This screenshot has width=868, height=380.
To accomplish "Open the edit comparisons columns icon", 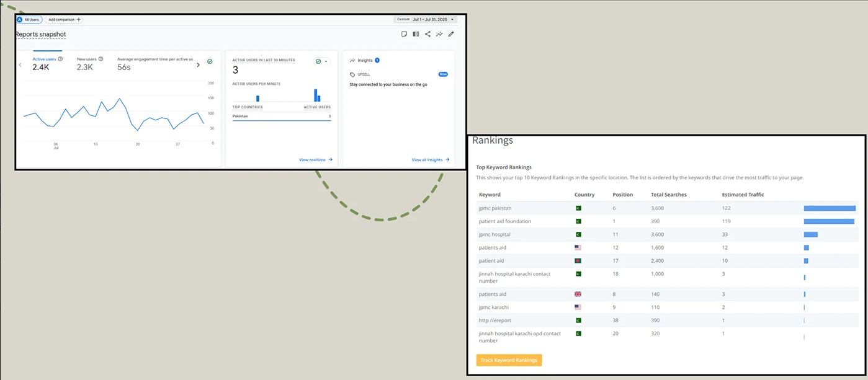I will click(x=416, y=34).
